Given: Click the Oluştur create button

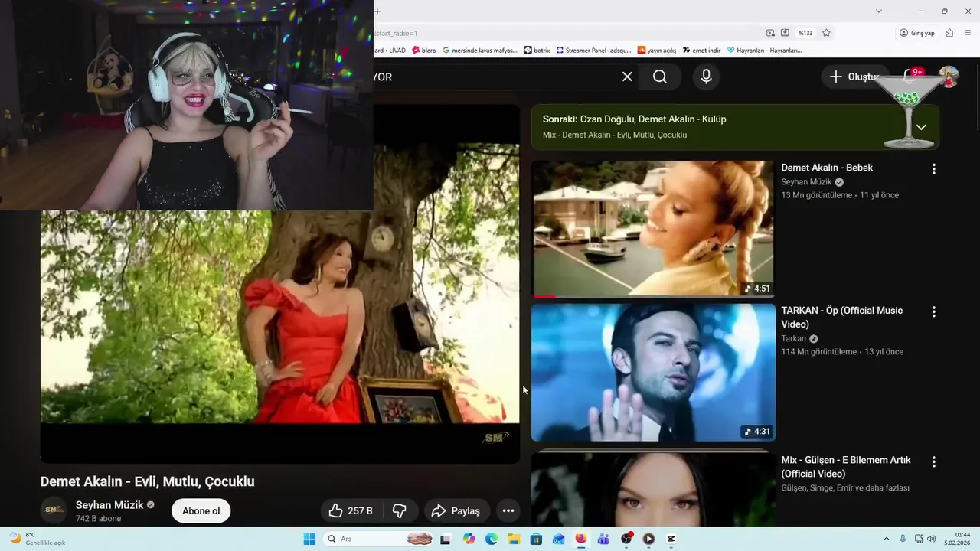Looking at the screenshot, I should [855, 77].
